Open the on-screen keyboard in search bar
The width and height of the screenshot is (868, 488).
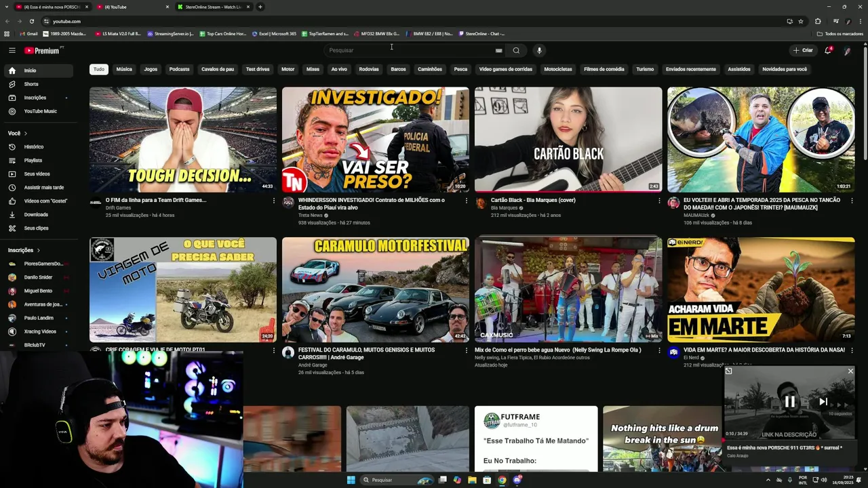point(498,50)
